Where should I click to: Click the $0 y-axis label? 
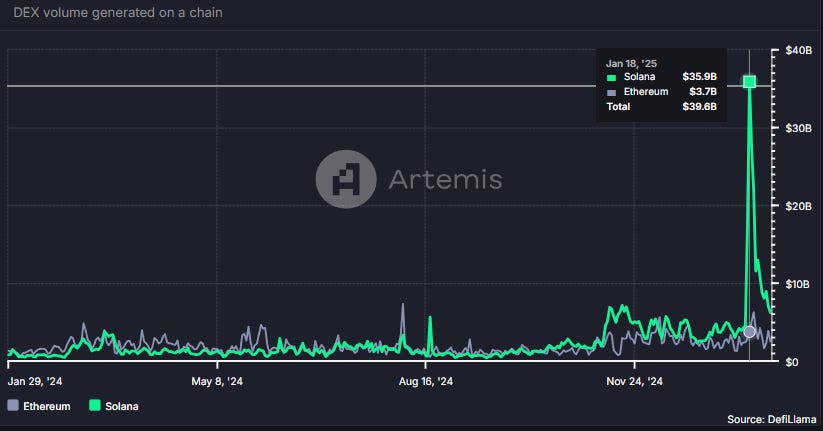tap(792, 362)
